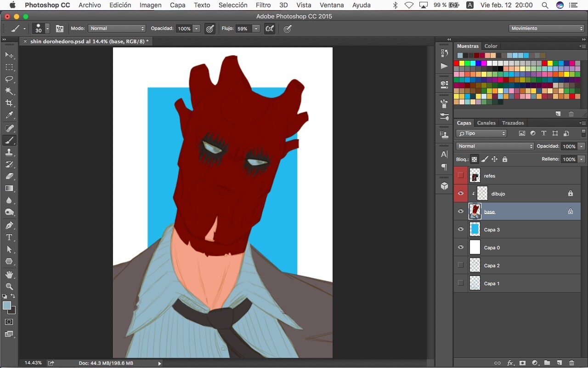Hide the base layer
The image size is (588, 368).
click(x=461, y=212)
